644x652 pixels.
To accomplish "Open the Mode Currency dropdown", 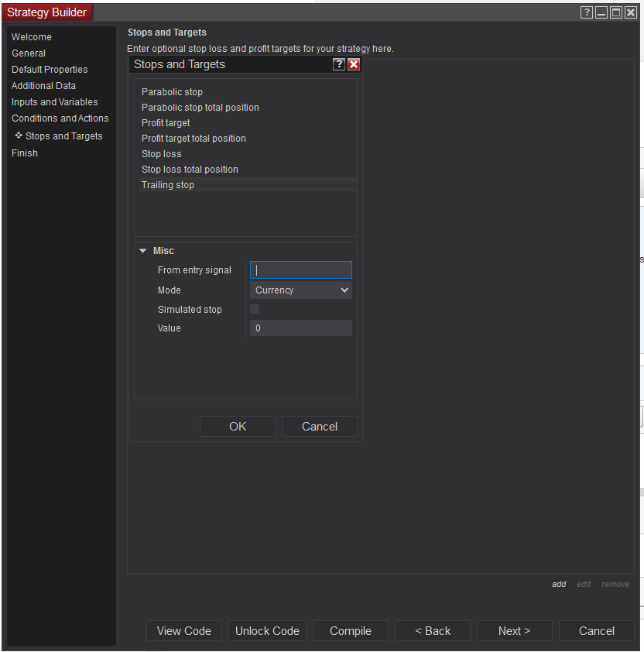I will click(x=300, y=290).
